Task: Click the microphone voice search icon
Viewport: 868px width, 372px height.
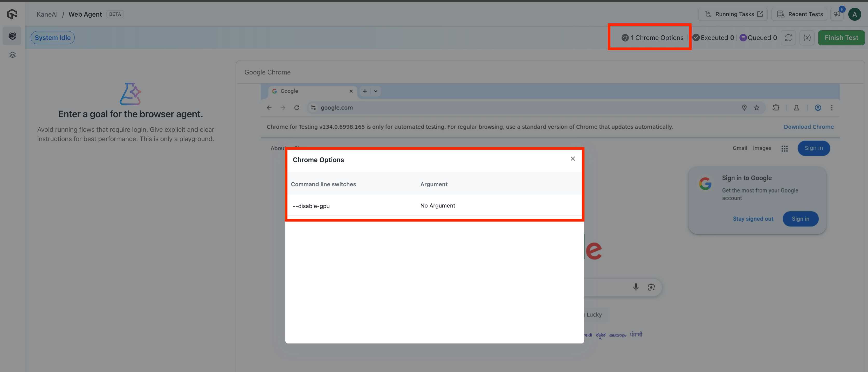Action: 636,287
